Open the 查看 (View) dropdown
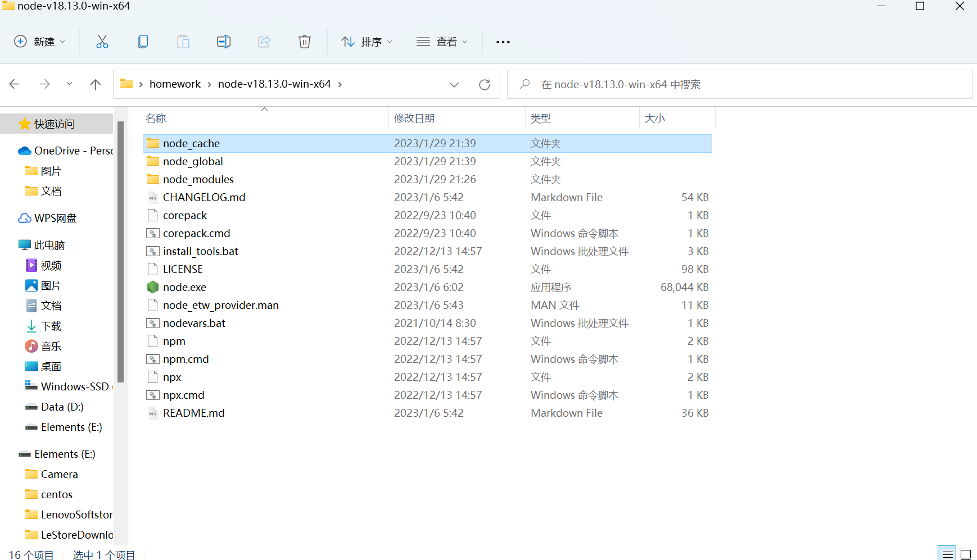The height and width of the screenshot is (560, 977). click(x=442, y=42)
